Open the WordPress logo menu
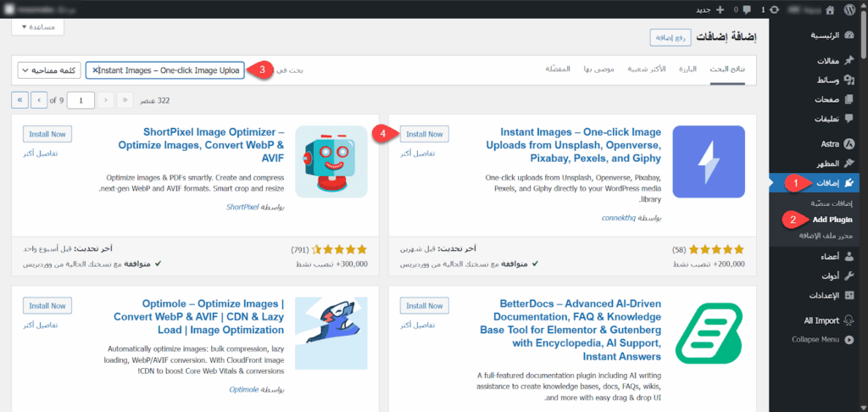This screenshot has width=868, height=412. click(849, 9)
